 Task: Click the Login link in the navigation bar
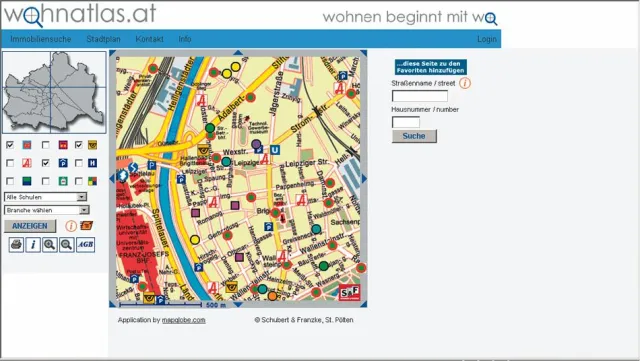[x=487, y=39]
